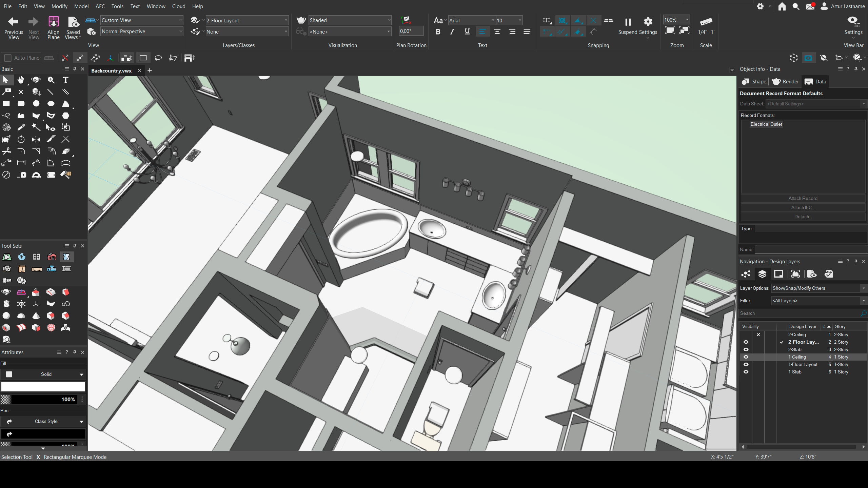Open the Arial font dropdown

coord(472,20)
